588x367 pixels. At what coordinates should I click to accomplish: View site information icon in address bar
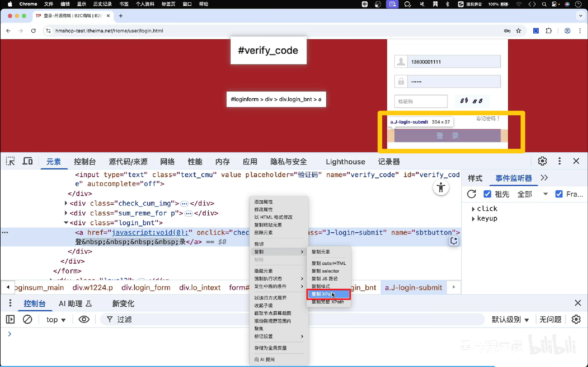(49, 31)
